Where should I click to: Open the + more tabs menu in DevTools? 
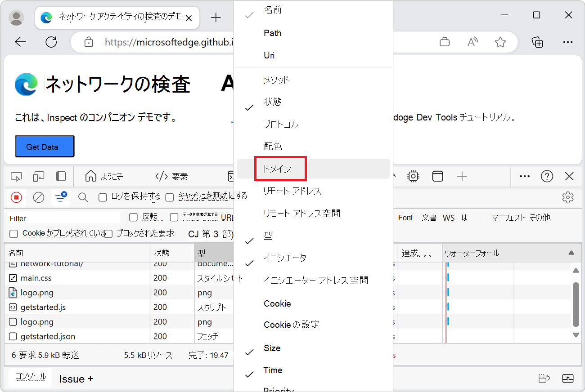click(462, 176)
